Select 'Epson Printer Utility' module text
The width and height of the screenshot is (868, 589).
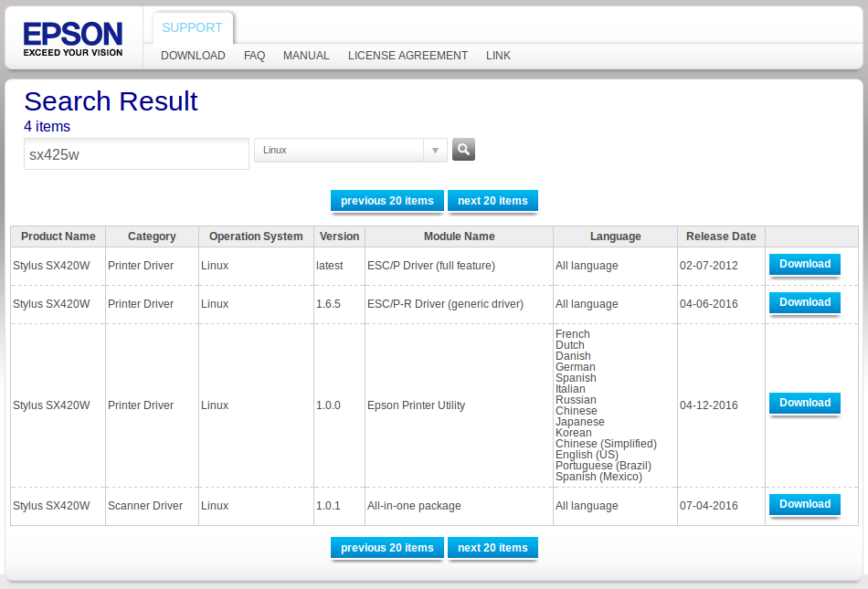pos(417,405)
